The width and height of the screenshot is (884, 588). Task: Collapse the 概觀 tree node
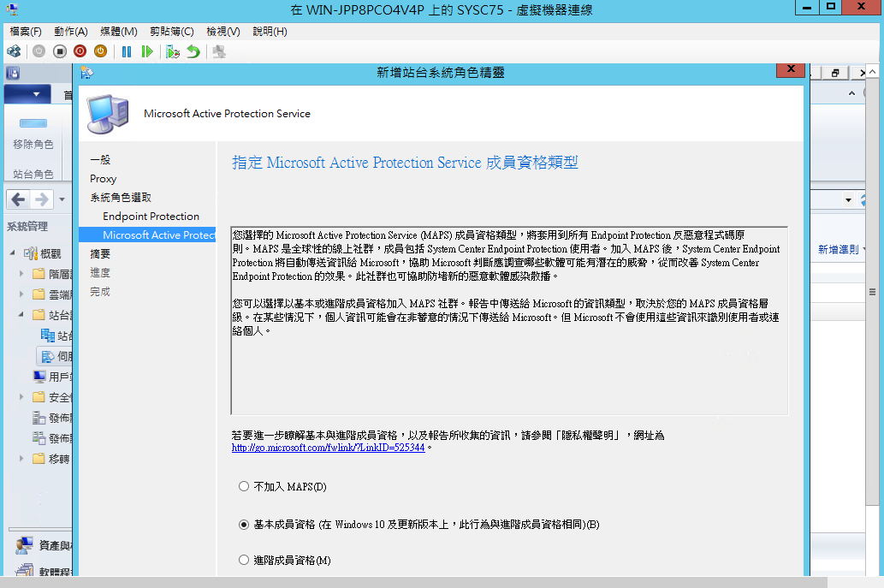click(12, 253)
